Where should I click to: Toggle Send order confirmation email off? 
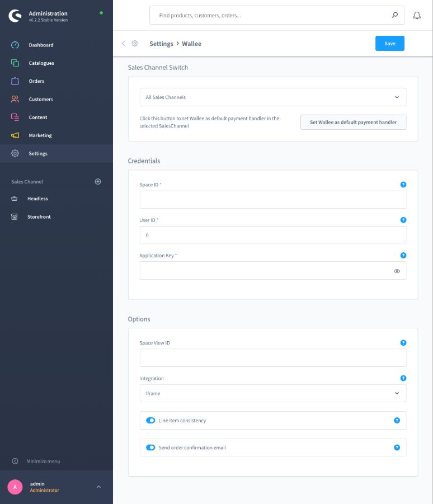pyautogui.click(x=150, y=448)
